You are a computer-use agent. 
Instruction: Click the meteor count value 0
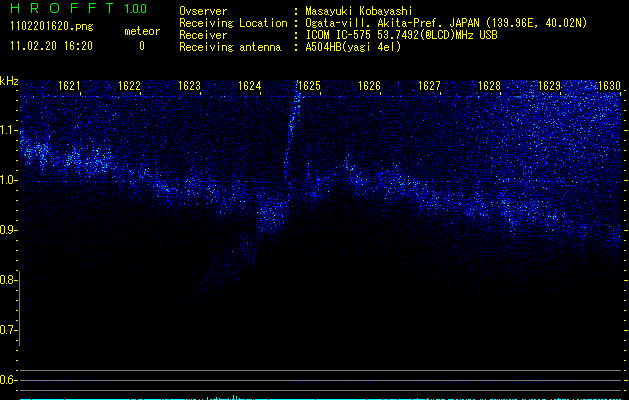coord(142,46)
